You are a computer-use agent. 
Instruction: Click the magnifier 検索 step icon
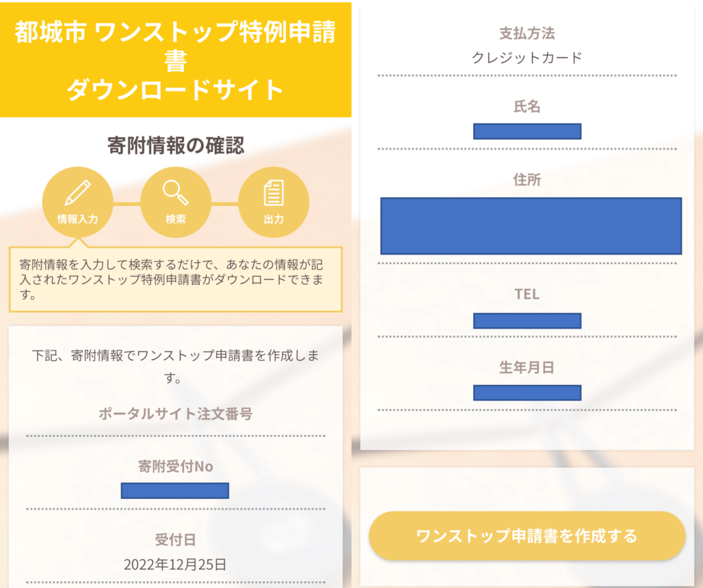click(175, 202)
